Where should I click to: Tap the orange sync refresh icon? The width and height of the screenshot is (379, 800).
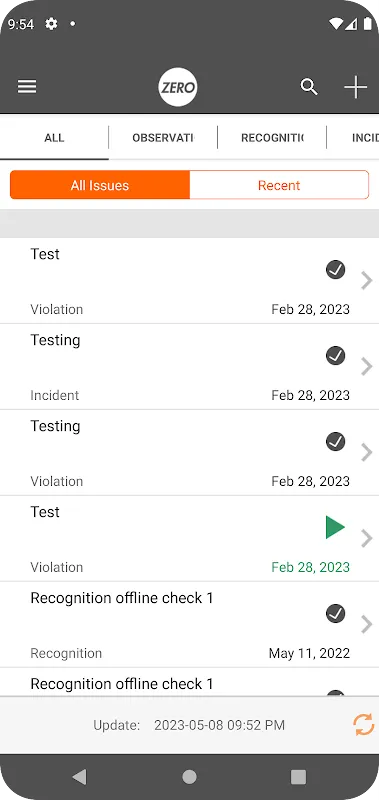coord(364,725)
